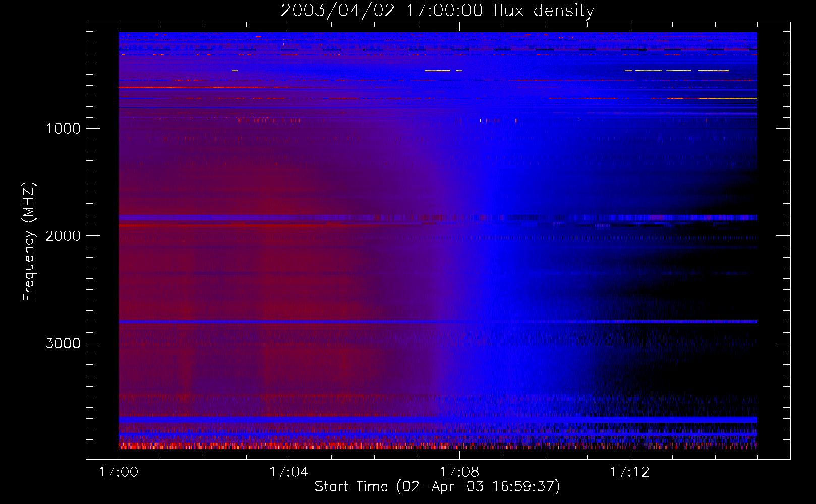The width and height of the screenshot is (816, 504).
Task: Click the 17:08 time tick label
Action: (x=459, y=472)
